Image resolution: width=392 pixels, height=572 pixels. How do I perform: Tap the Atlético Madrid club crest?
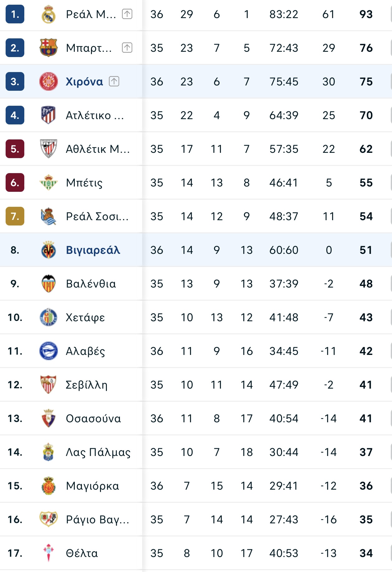48,115
